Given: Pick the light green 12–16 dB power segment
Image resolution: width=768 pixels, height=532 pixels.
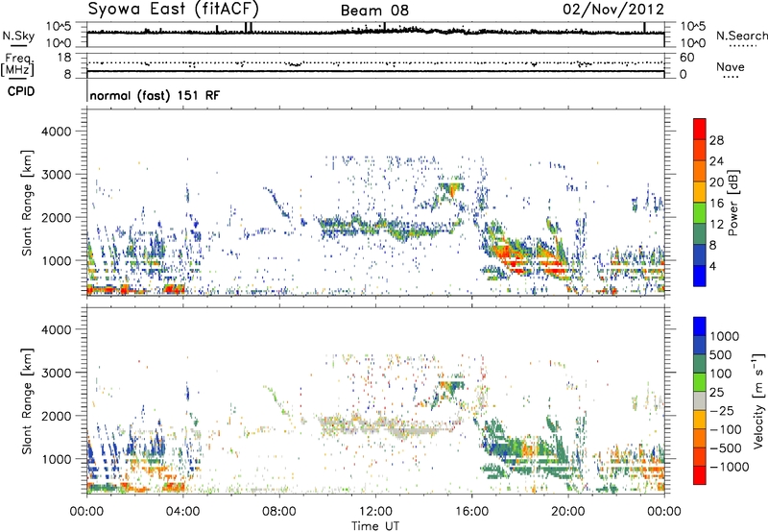Looking at the screenshot, I should [700, 213].
